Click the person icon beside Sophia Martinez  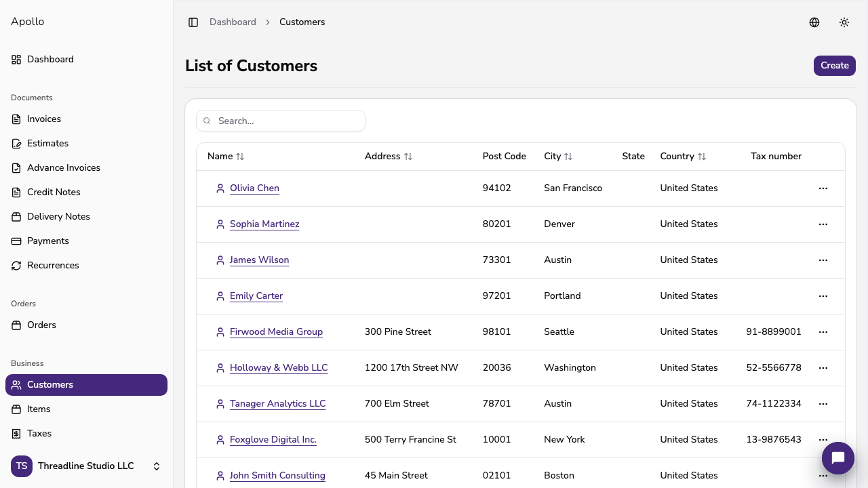[x=220, y=224]
